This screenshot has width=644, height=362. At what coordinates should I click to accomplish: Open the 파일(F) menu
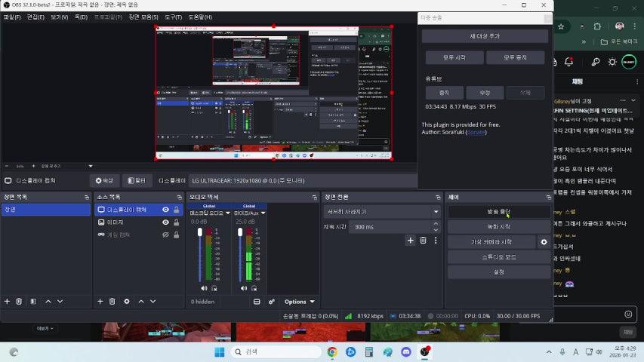pyautogui.click(x=13, y=17)
